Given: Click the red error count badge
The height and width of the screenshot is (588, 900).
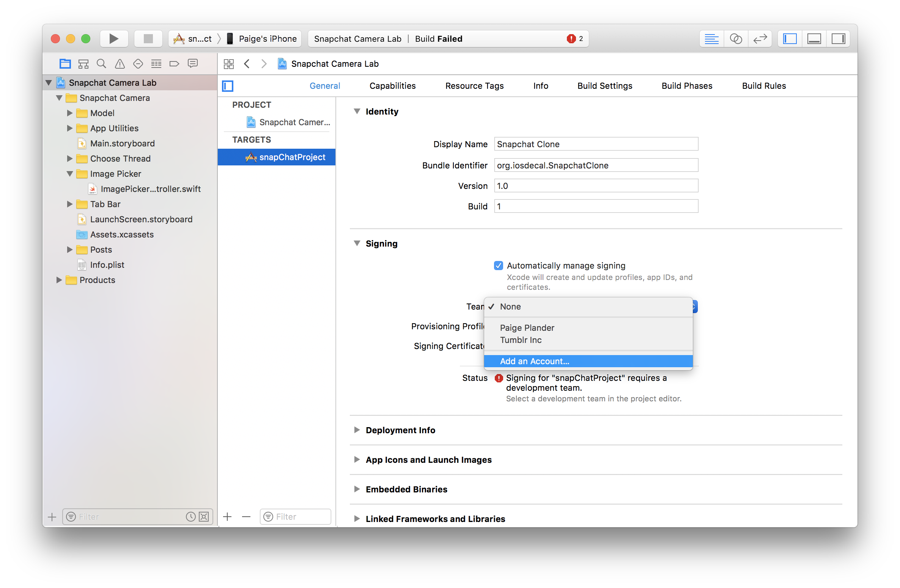Looking at the screenshot, I should point(575,39).
